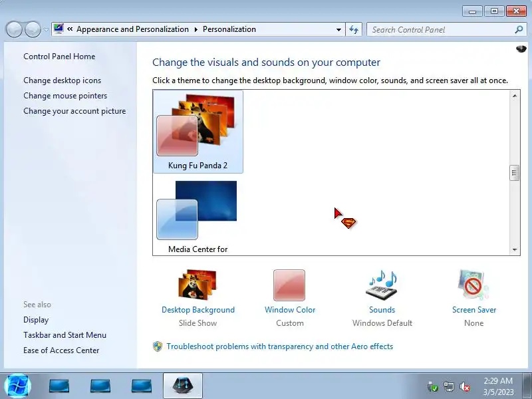Viewport: 532px width, 399px height.
Task: Open Change desktop icons link
Action: (x=62, y=80)
